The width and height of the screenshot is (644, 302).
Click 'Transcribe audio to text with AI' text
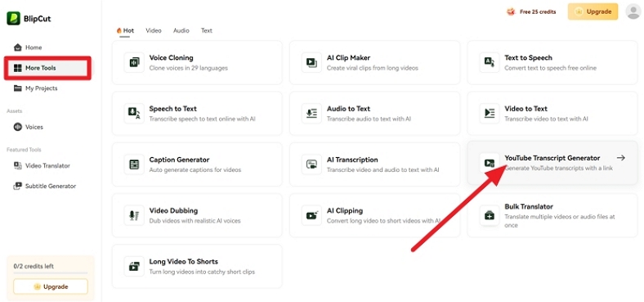pos(369,119)
